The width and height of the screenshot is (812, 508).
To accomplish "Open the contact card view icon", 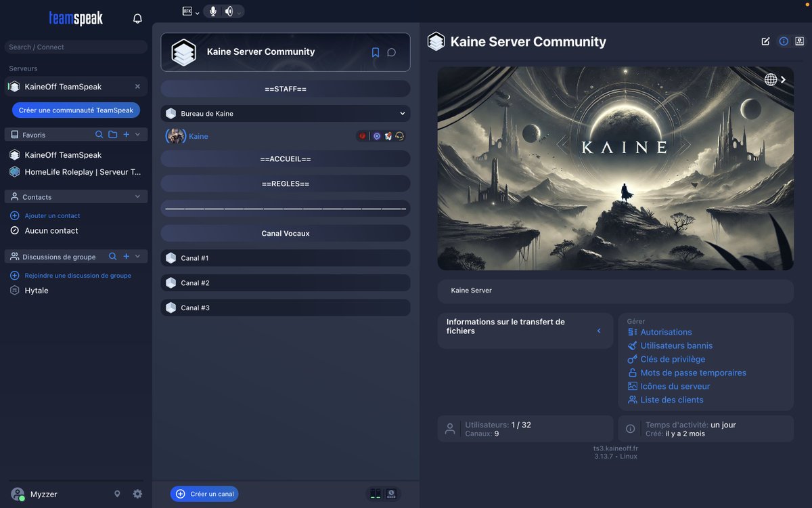I will click(x=800, y=41).
